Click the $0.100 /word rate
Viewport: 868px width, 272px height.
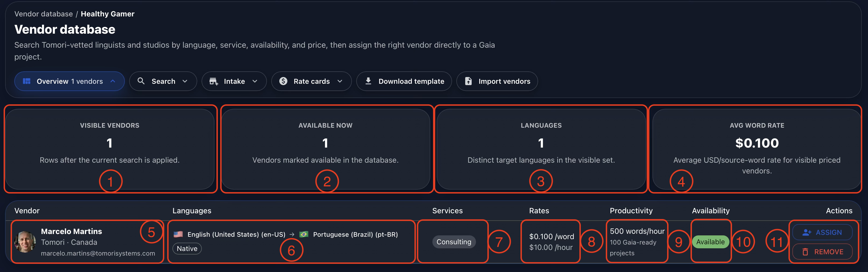552,236
